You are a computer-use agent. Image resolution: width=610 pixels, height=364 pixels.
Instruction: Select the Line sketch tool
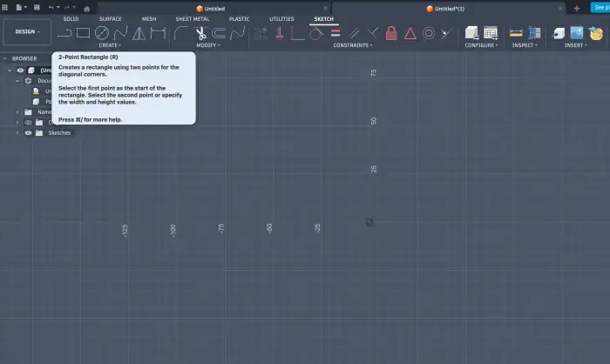click(64, 33)
